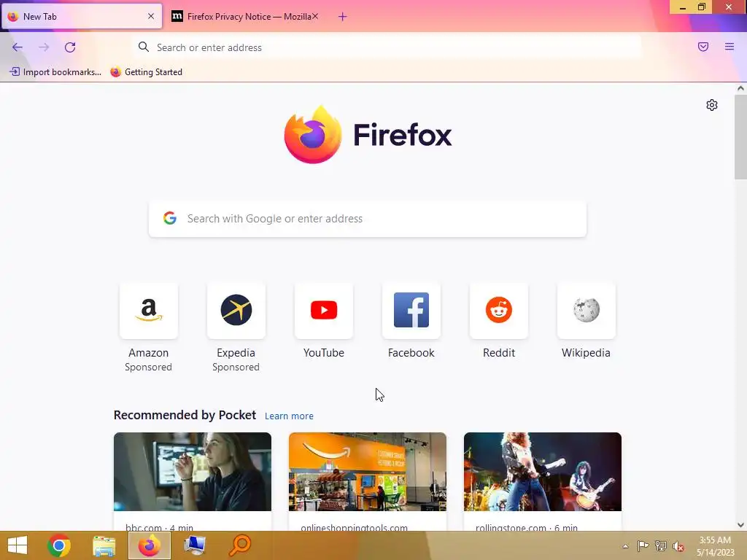The image size is (747, 560).
Task: Click the Sponsored label under Expedia
Action: 236,367
